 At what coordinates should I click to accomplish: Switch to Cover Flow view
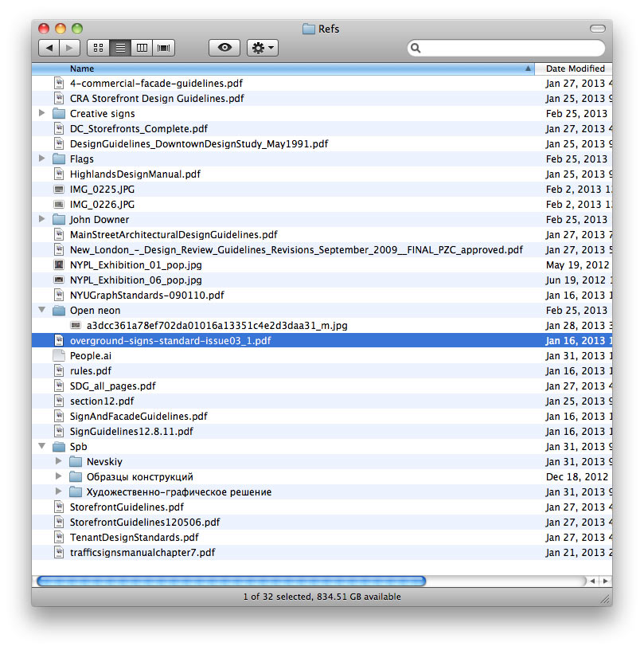tap(164, 49)
